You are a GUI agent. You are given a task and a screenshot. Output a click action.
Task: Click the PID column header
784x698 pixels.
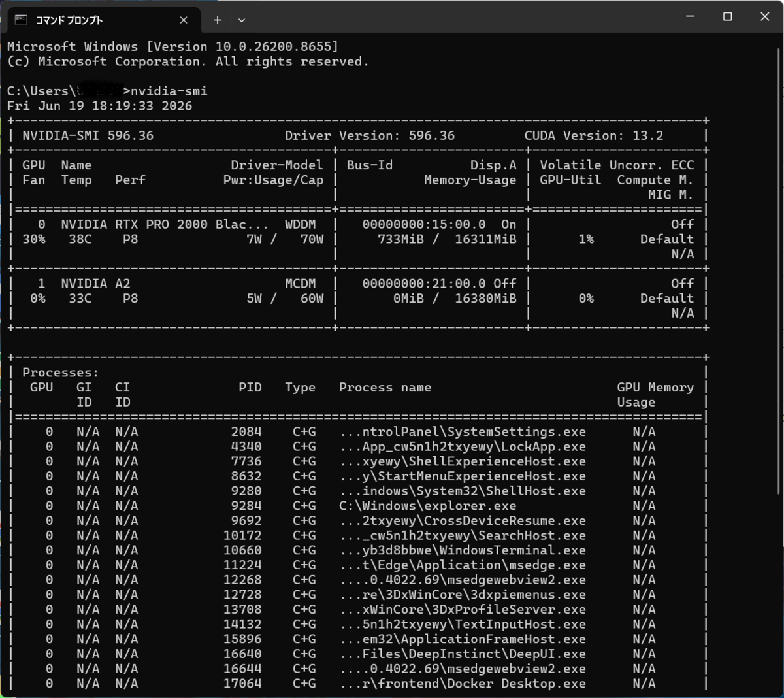pyautogui.click(x=250, y=388)
